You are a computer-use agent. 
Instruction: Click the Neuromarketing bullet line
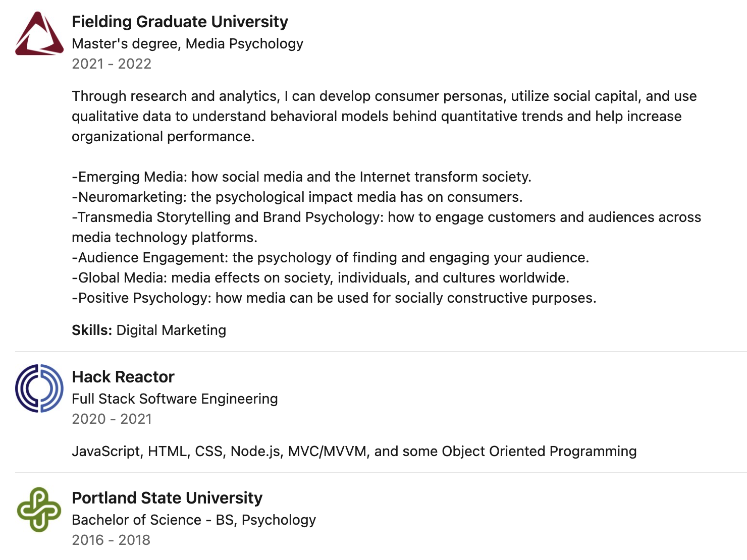click(297, 197)
